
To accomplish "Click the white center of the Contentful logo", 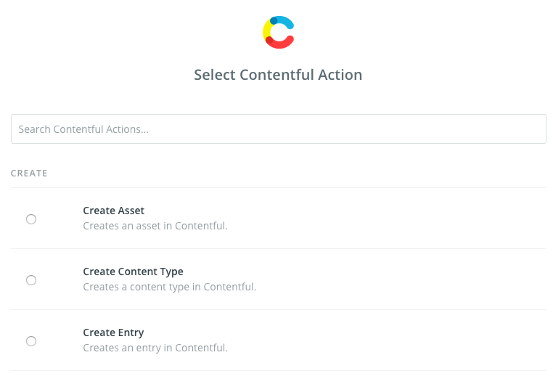I will coord(280,32).
